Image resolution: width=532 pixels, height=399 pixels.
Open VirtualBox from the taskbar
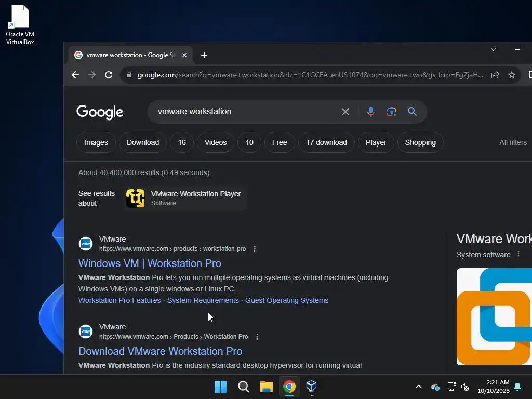click(x=312, y=387)
